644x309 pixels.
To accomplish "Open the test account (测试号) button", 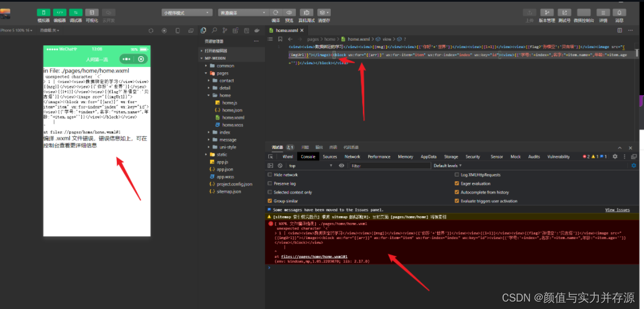I will [x=564, y=13].
